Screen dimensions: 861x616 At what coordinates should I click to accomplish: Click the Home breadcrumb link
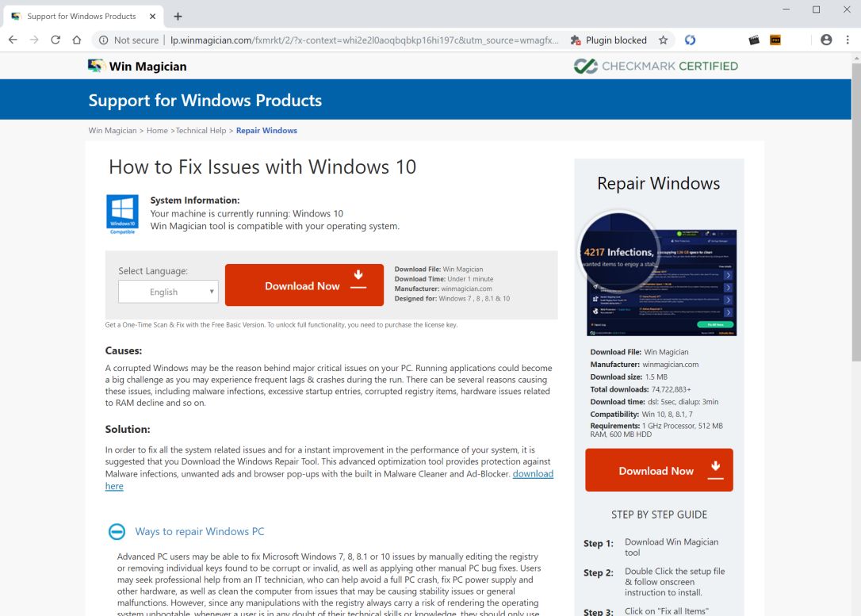(x=157, y=131)
